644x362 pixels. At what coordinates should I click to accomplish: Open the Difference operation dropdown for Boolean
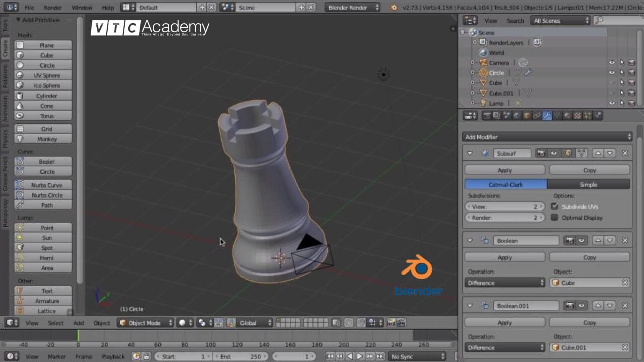[x=505, y=282]
